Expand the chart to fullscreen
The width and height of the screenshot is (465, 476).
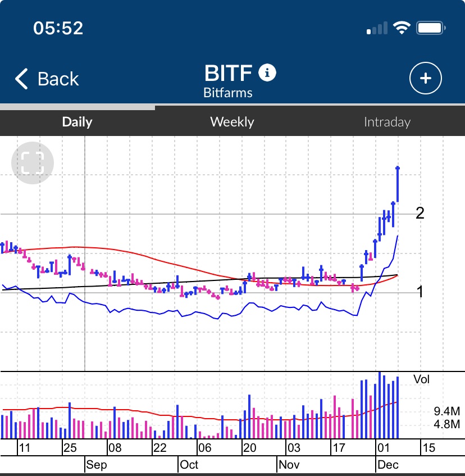tap(32, 164)
